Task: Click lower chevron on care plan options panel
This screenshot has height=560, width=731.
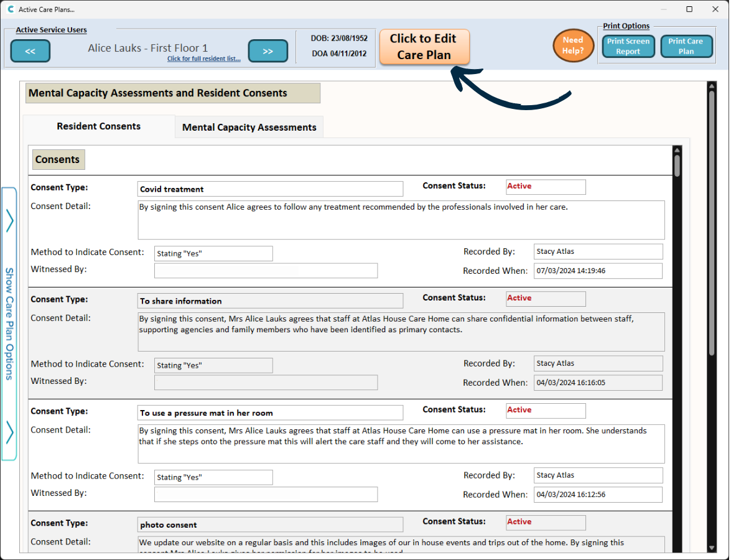Action: coord(10,432)
